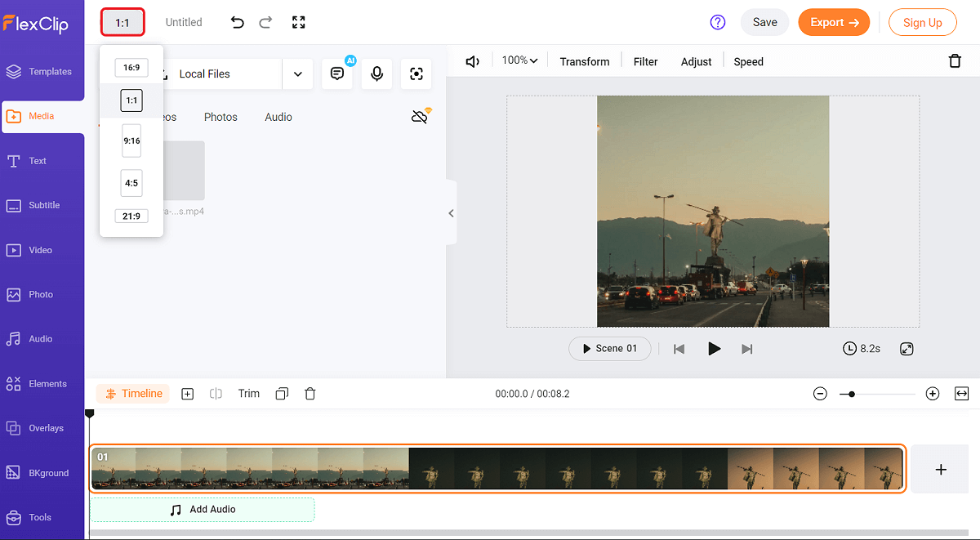The width and height of the screenshot is (980, 540).
Task: Switch to fullscreen preview mode
Action: tap(298, 22)
